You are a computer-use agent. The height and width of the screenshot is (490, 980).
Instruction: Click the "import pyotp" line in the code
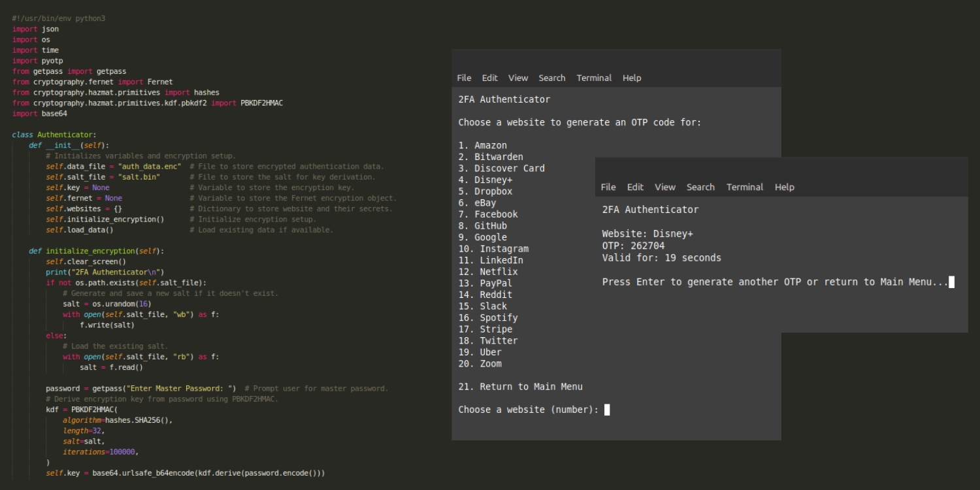(x=37, y=61)
